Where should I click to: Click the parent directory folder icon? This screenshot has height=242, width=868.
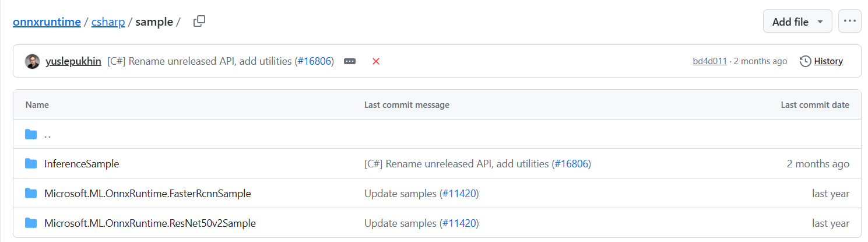click(x=31, y=134)
